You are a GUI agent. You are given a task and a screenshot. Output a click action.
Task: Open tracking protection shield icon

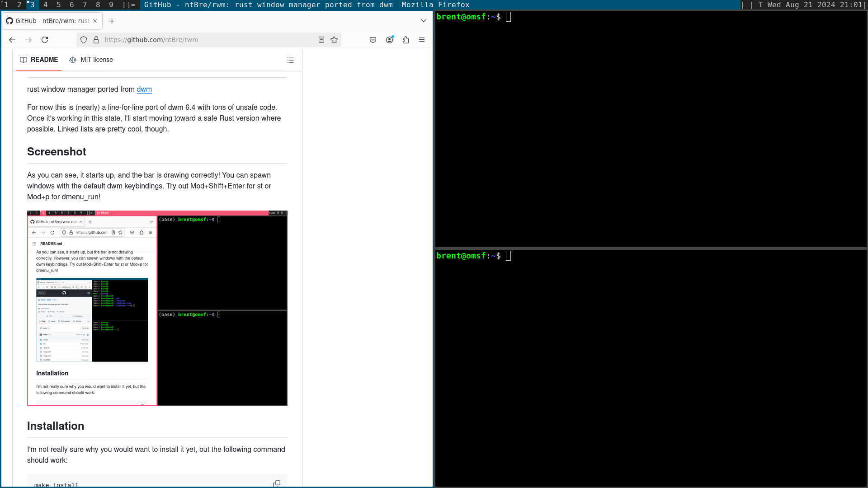[84, 40]
